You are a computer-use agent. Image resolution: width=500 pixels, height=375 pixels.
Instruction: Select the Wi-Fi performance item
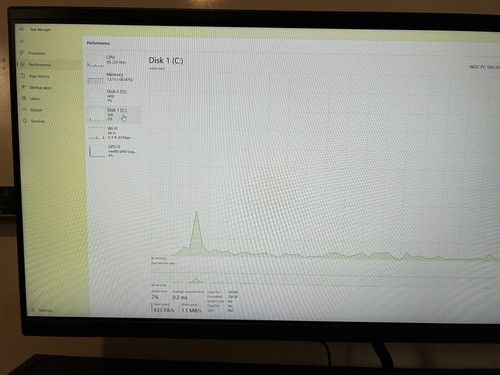click(114, 133)
